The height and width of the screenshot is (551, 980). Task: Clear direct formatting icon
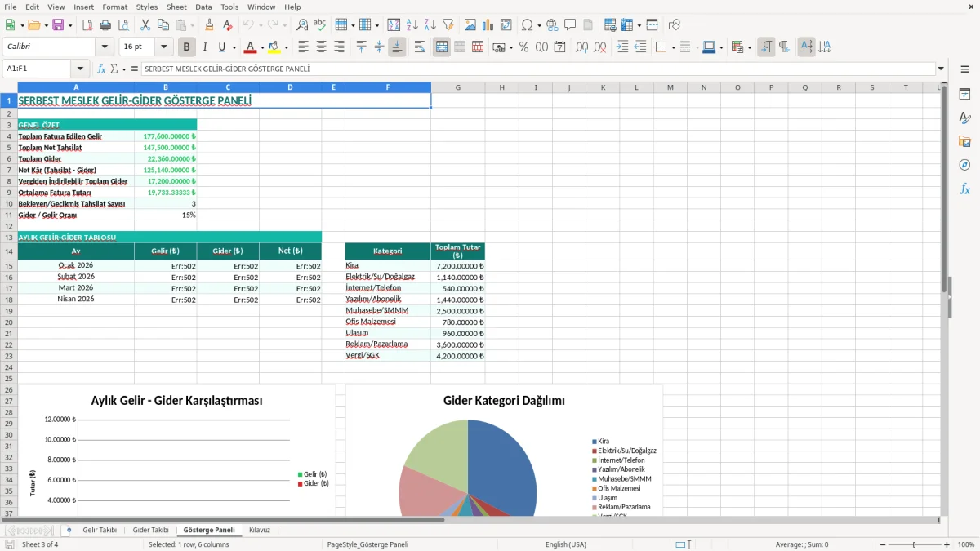pos(227,25)
